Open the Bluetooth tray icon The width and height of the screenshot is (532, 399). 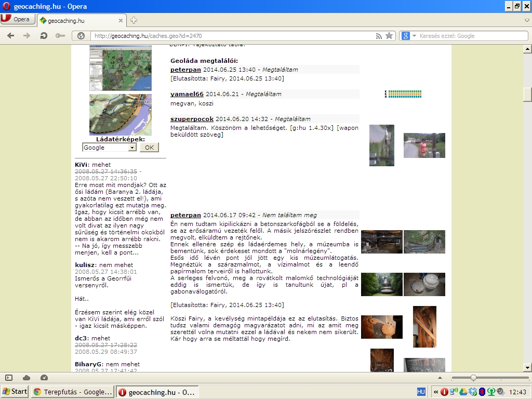point(482,392)
